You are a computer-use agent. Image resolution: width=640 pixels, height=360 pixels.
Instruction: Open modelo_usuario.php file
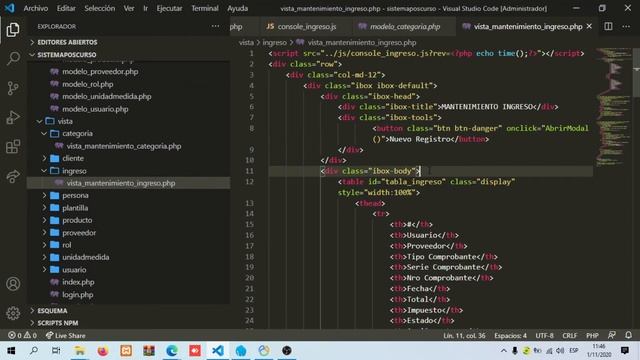pos(95,109)
